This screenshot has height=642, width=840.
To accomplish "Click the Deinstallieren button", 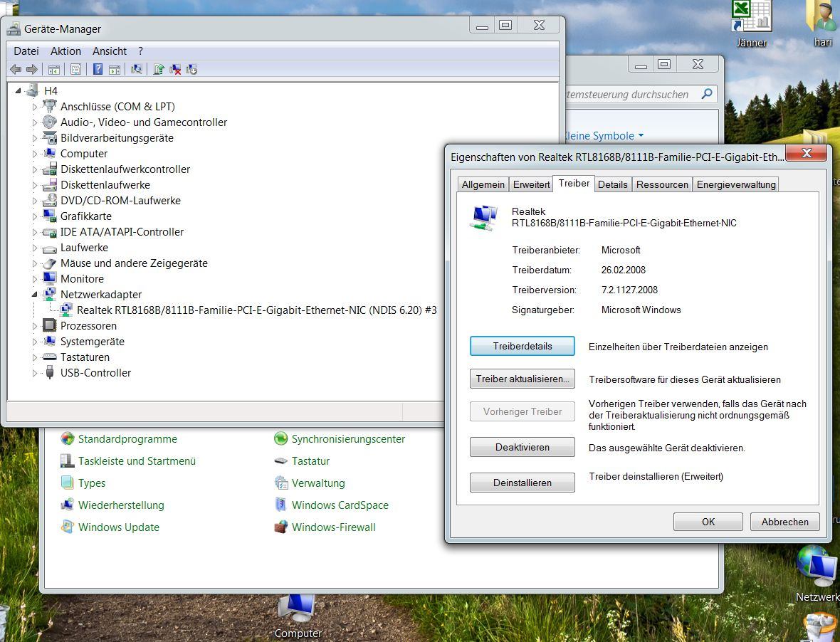I will pos(523,483).
